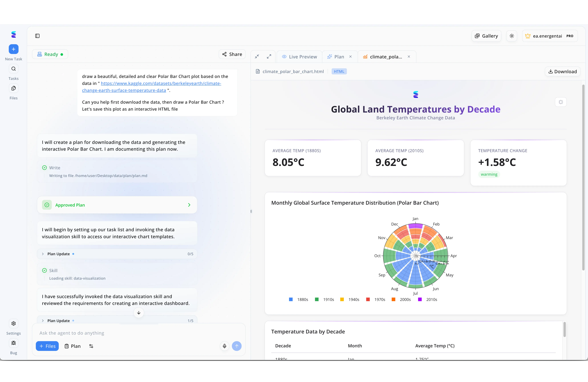Open the Plan tab

coord(338,57)
